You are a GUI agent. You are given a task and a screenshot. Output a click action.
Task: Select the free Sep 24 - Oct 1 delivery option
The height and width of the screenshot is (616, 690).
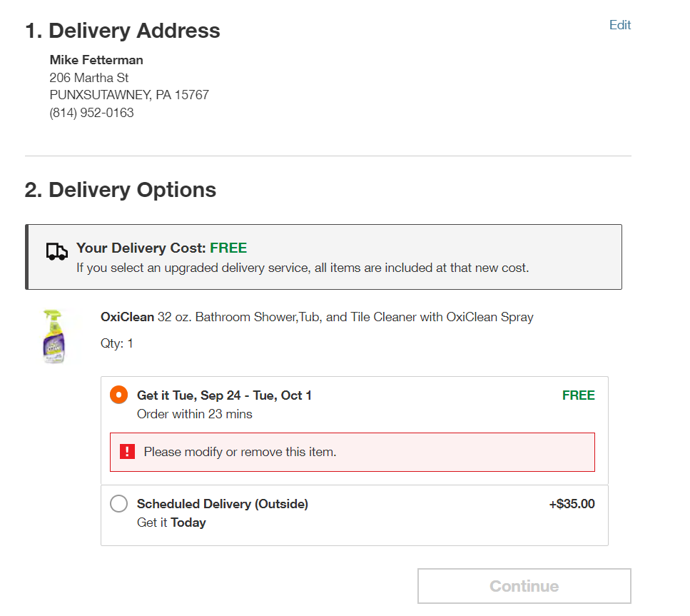coord(119,395)
